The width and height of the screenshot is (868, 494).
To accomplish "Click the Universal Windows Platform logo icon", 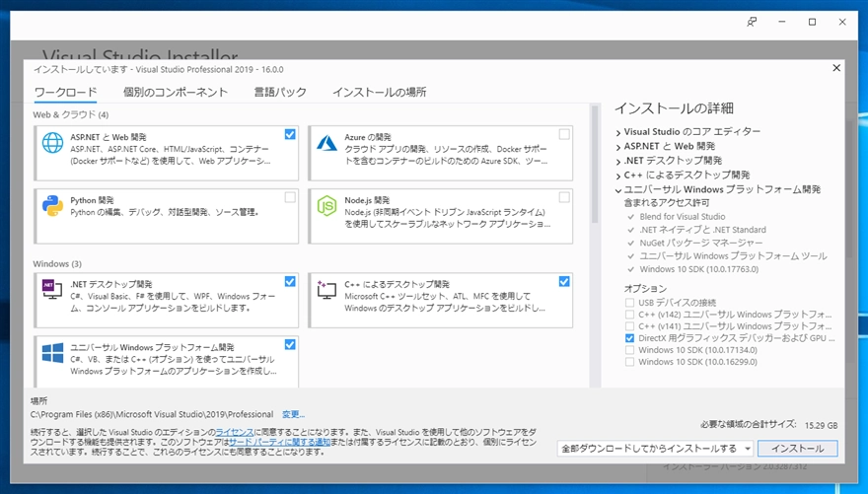I will click(x=52, y=352).
